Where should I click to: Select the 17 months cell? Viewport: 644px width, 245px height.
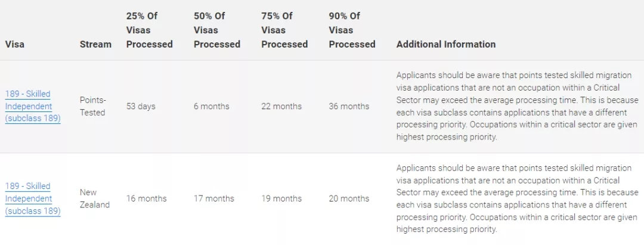tap(213, 199)
